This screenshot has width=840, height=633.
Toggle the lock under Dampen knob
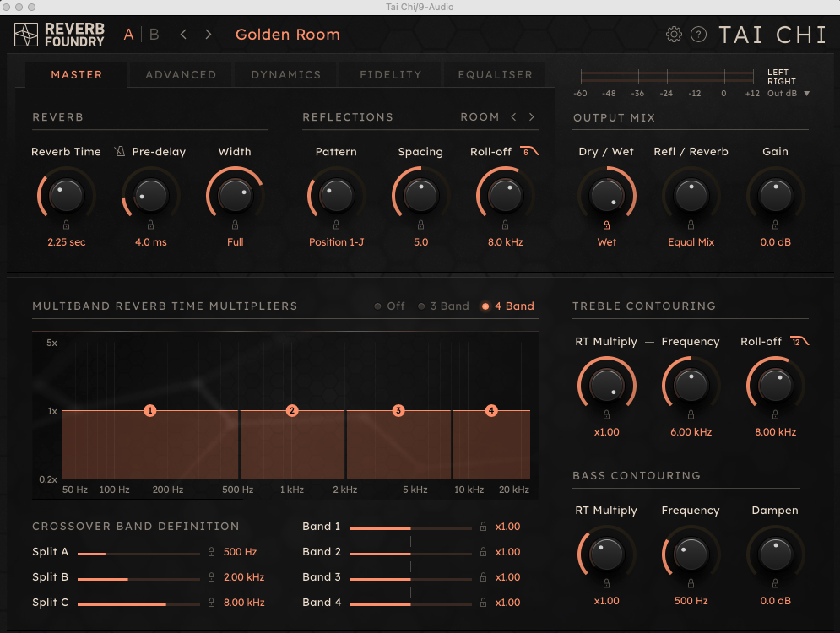[x=775, y=583]
